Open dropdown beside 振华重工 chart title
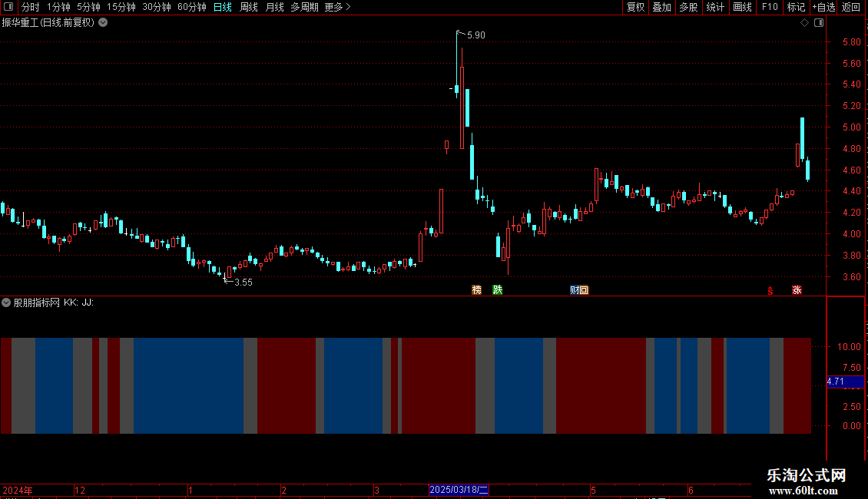The height and width of the screenshot is (499, 868). pos(103,22)
